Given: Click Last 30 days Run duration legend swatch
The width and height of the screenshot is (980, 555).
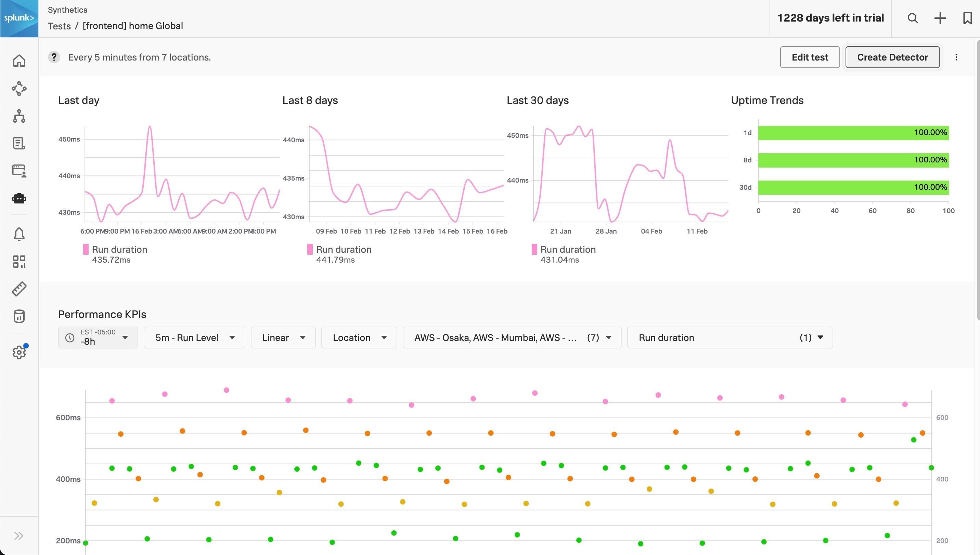Looking at the screenshot, I should click(x=534, y=249).
